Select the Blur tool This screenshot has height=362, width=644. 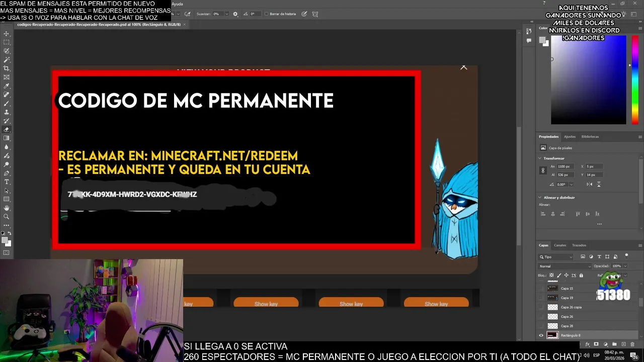[7, 147]
